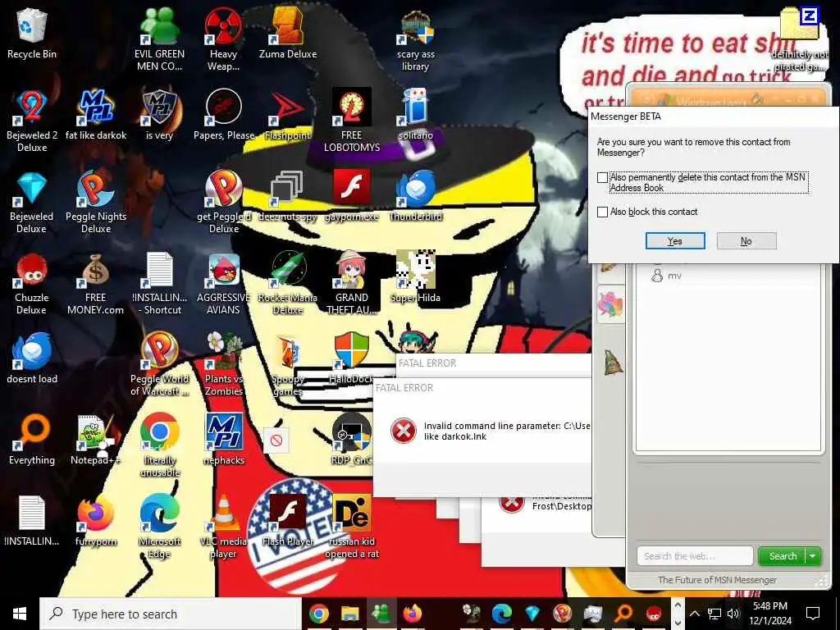Viewport: 840px width, 630px height.
Task: Open the furryporn Firefox shortcut
Action: pyautogui.click(x=96, y=522)
